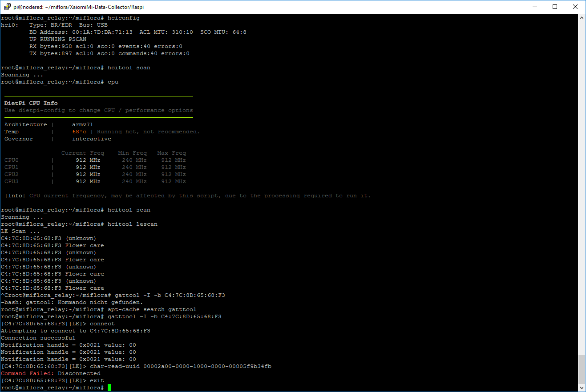
Task: Close the PuTTY session window
Action: point(575,7)
